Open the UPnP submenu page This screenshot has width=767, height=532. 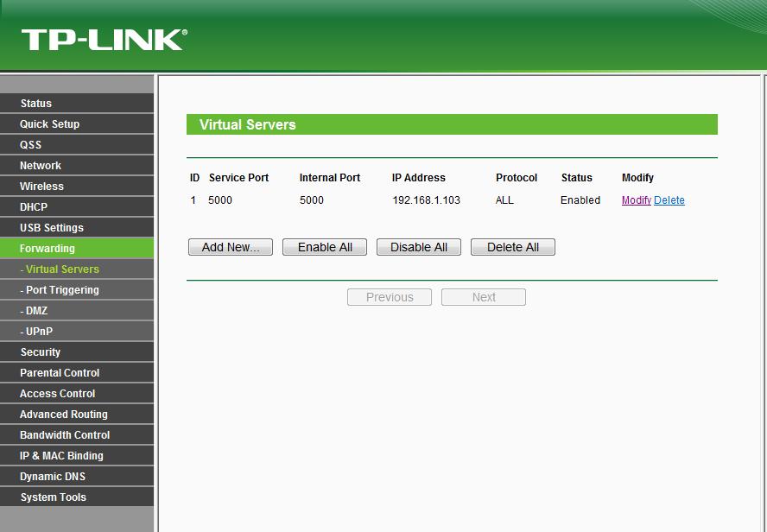pyautogui.click(x=37, y=332)
